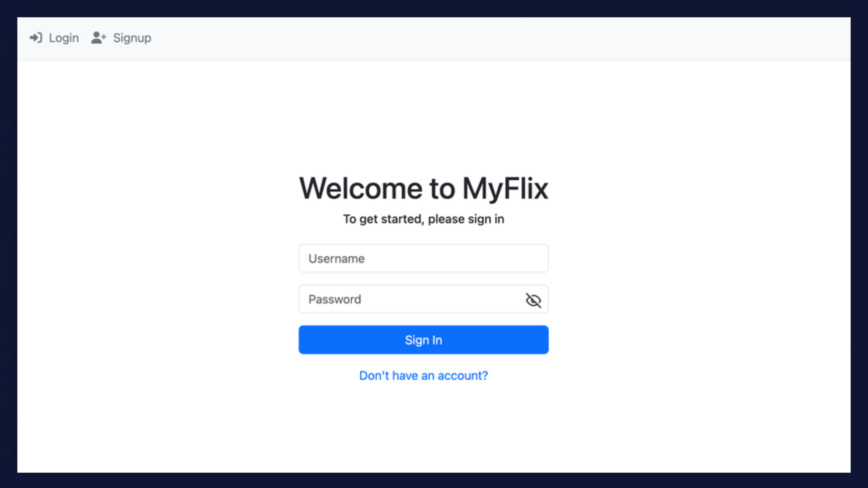Click 'Don't have an account?' link
Screen dimensions: 868x488
click(423, 375)
